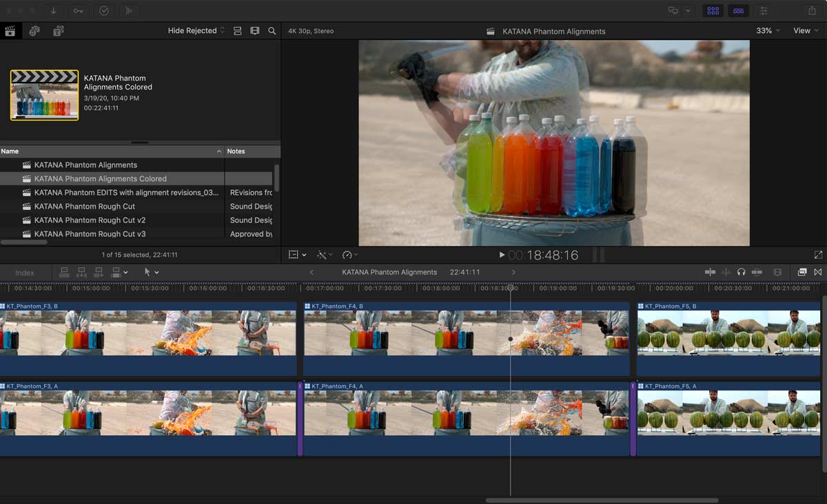Click the Share export icon
The image size is (827, 504).
coord(811,10)
